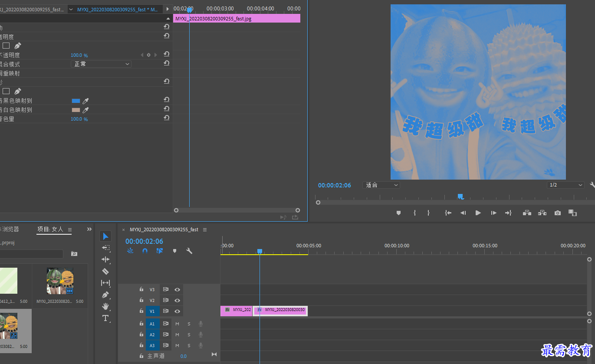This screenshot has width=595, height=364.
Task: Open project 女人 panel menu
Action: tap(70, 230)
